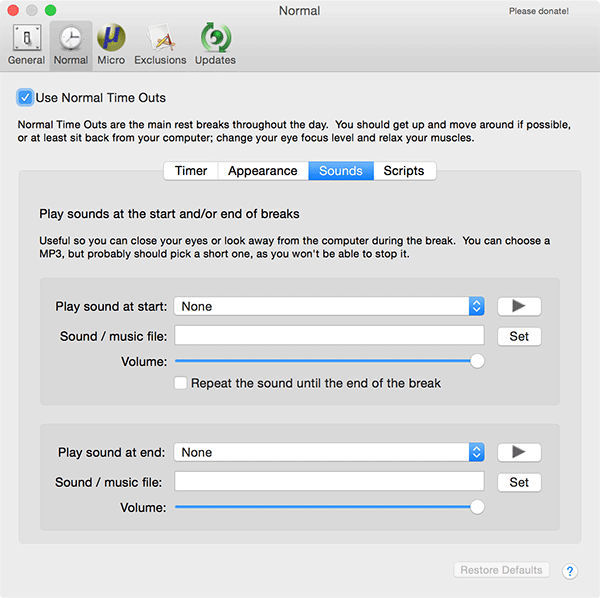Click Set for the start sound file

[519, 336]
